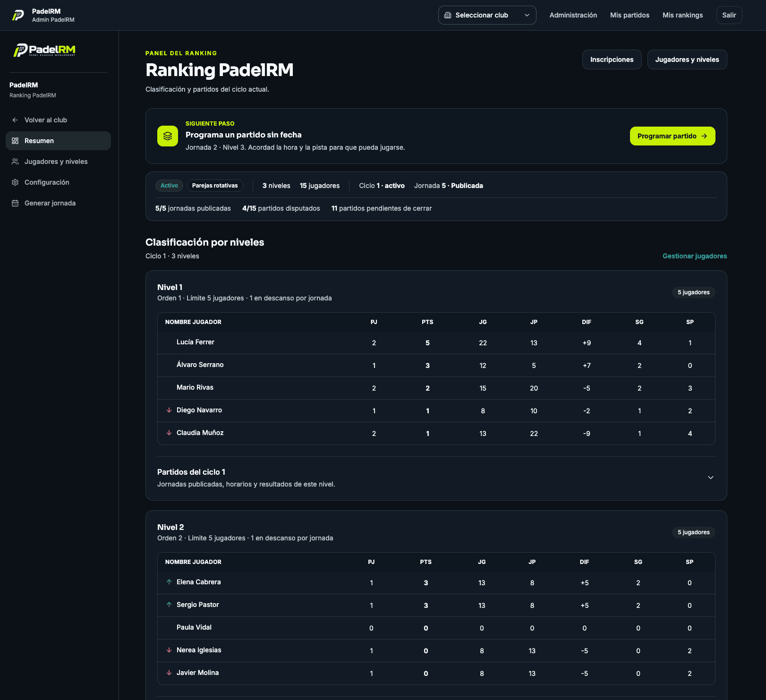This screenshot has height=700, width=766.
Task: Select the Lucía Ferrer row in Nivel 1
Action: click(436, 343)
